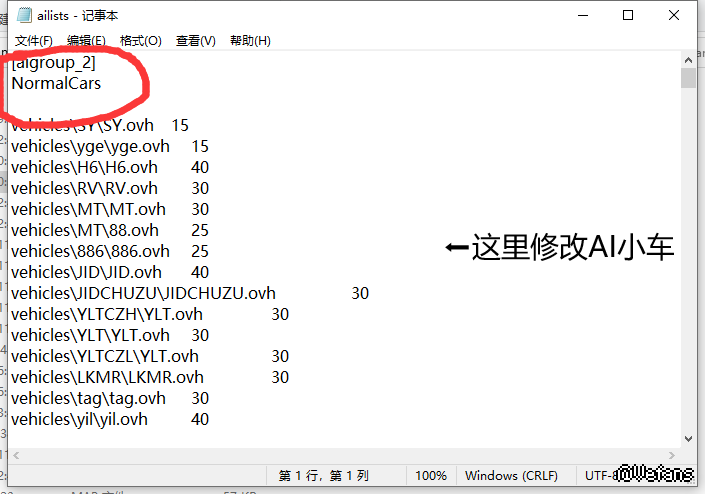Click the 100% zoom status indicator
The image size is (705, 494).
click(430, 475)
